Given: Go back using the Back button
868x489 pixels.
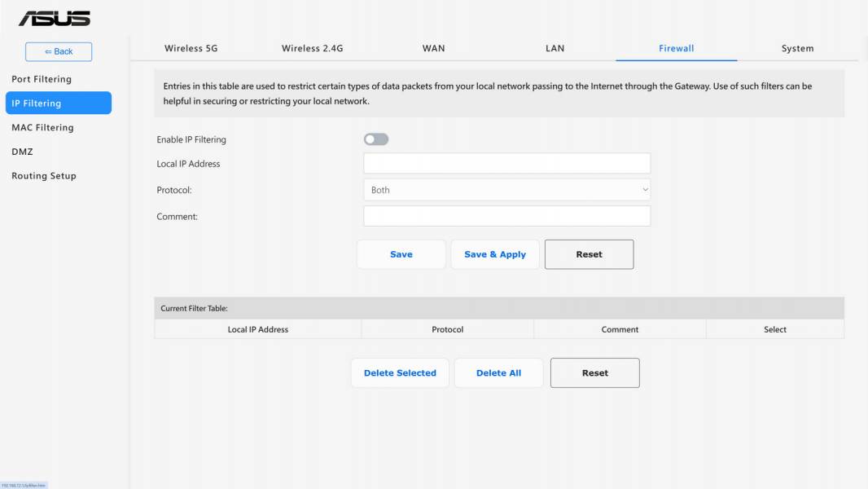Looking at the screenshot, I should tap(59, 51).
